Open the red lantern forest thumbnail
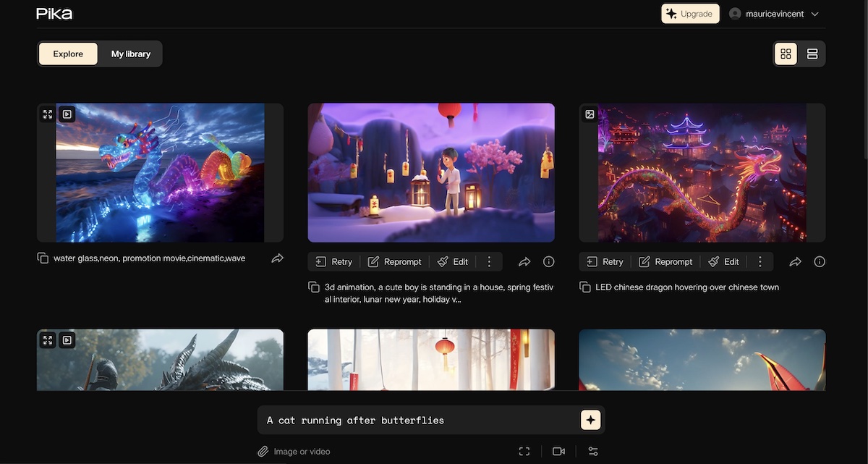The height and width of the screenshot is (464, 868). click(431, 360)
